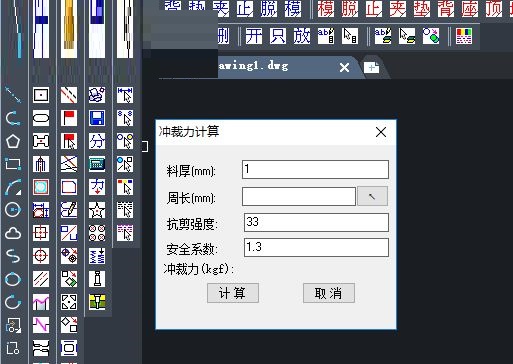Select the Rectangle draw tool
This screenshot has height=364, width=513.
(x=13, y=164)
